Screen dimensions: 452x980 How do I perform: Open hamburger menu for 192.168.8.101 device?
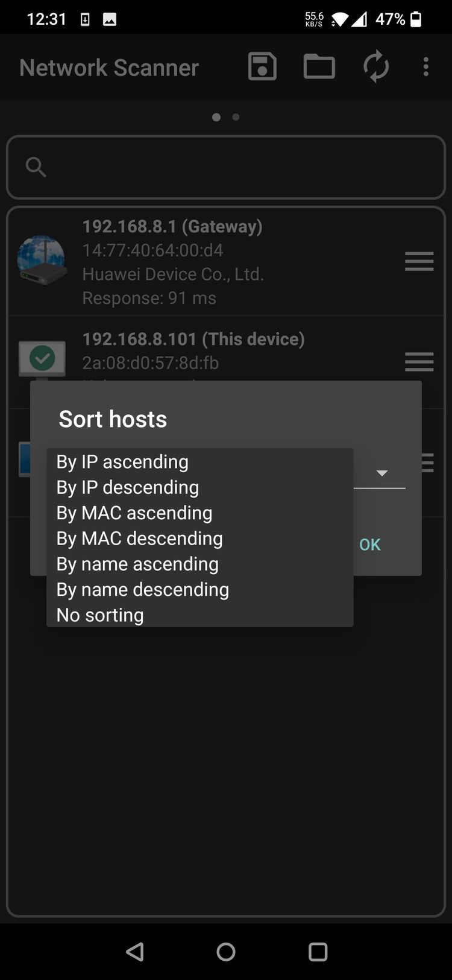coord(419,362)
